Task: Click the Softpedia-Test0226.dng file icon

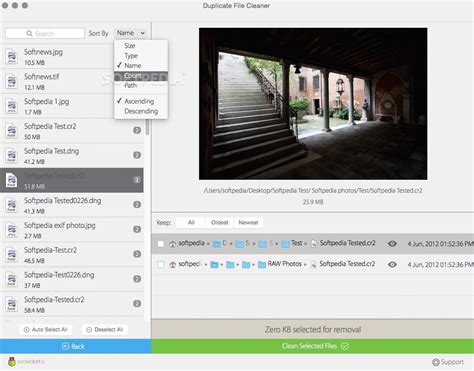Action: pyautogui.click(x=12, y=279)
